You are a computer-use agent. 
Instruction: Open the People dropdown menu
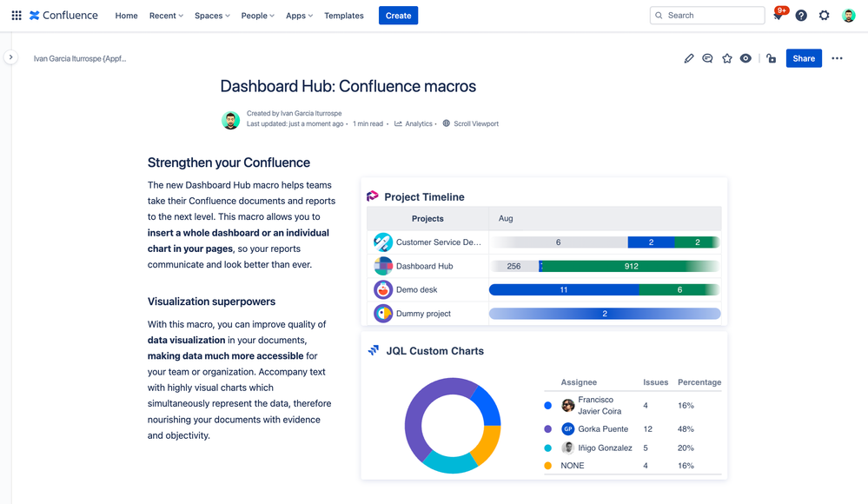257,16
